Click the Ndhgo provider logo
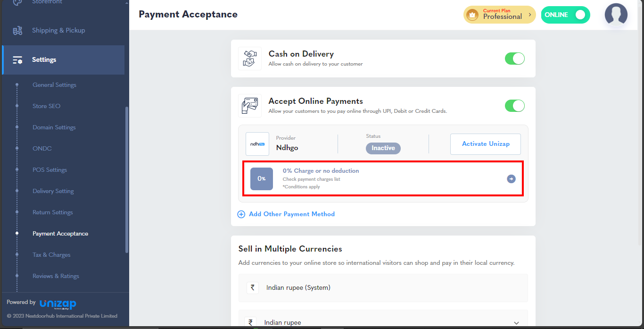Screen dimensions: 644x329 click(x=257, y=144)
